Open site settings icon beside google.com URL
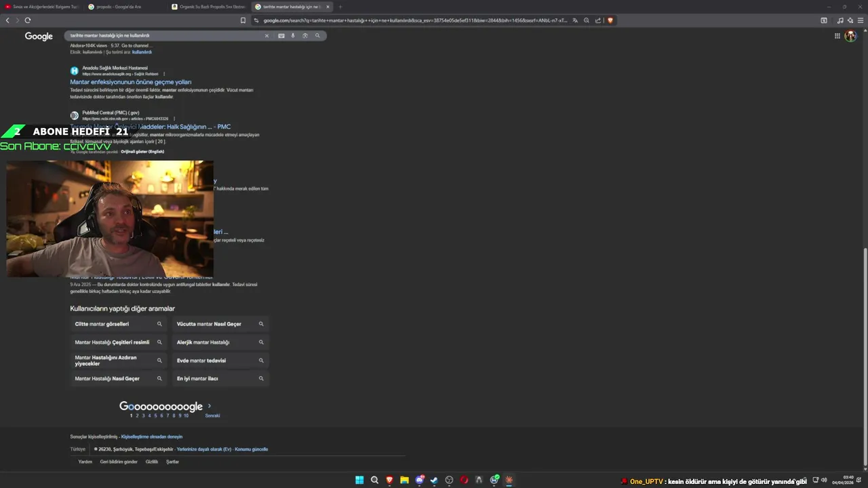The height and width of the screenshot is (488, 868). point(257,20)
